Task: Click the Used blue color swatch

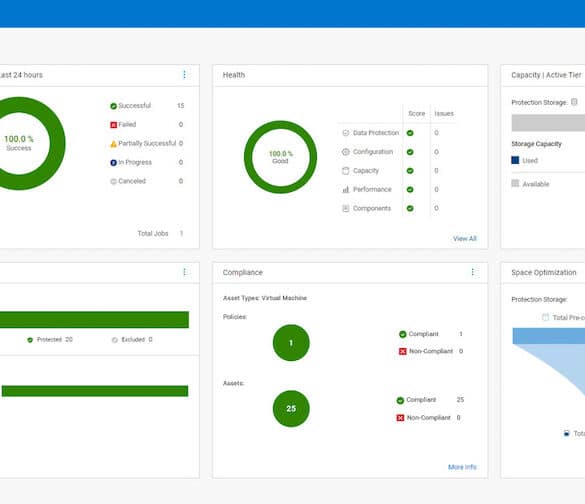Action: tap(515, 160)
